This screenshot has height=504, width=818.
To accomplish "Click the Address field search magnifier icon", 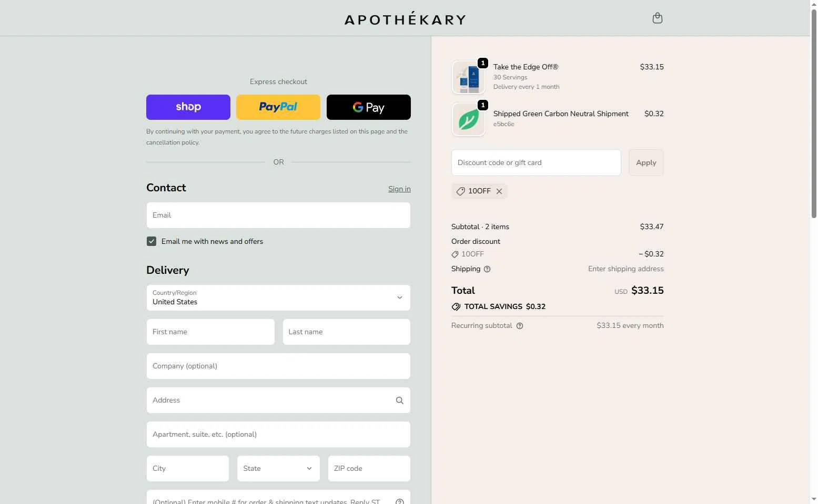I will coord(400,400).
